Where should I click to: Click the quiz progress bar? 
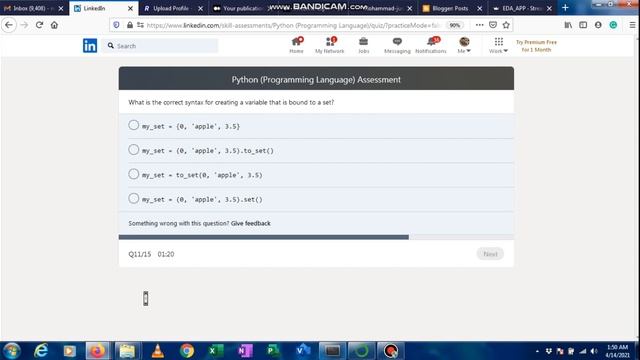tap(316, 237)
